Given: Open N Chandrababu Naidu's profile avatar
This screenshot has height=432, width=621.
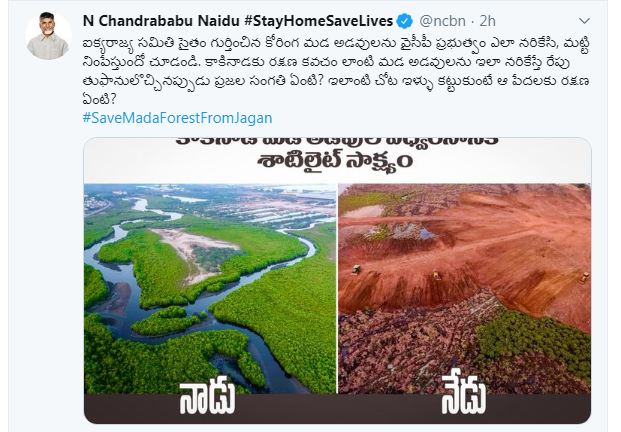Looking at the screenshot, I should tap(48, 36).
